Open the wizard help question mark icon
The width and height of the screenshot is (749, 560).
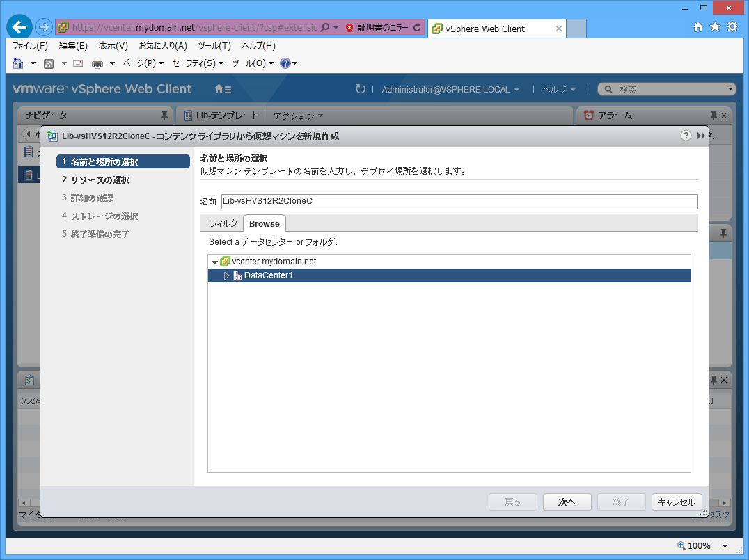pyautogui.click(x=686, y=136)
